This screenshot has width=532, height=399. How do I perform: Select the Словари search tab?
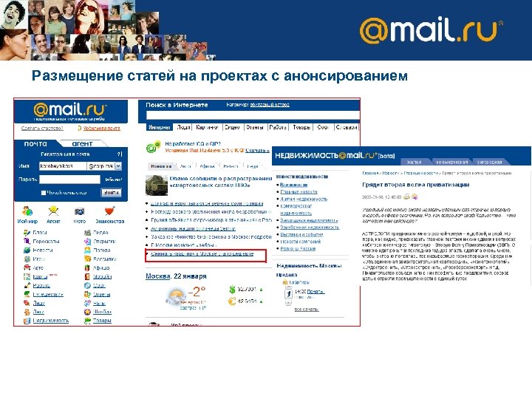(347, 127)
